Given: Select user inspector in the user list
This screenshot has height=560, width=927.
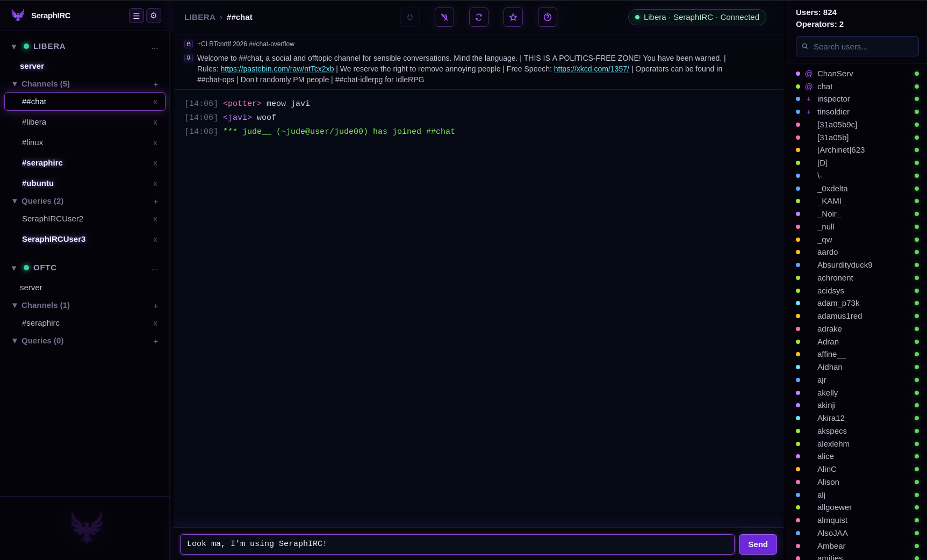Looking at the screenshot, I should click(x=857, y=99).
